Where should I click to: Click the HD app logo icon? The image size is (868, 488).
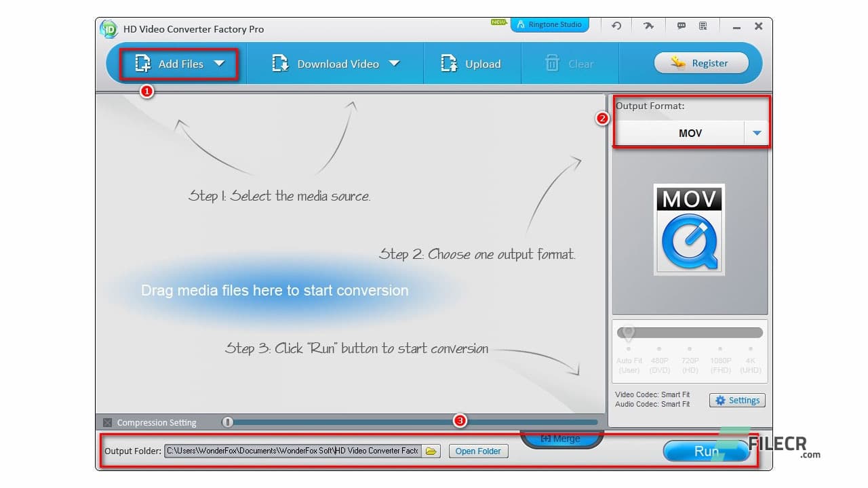click(108, 28)
